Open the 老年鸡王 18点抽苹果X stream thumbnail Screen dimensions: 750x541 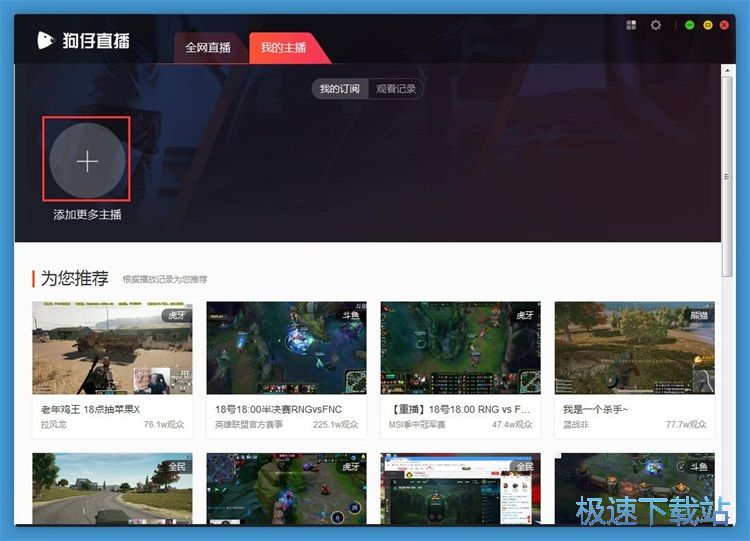click(x=112, y=348)
